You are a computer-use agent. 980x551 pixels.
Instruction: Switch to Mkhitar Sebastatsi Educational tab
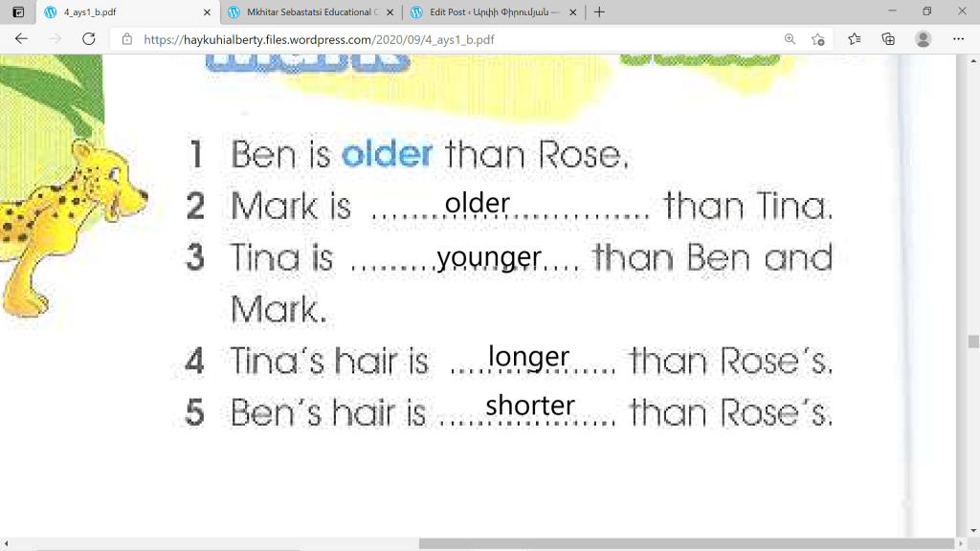click(x=306, y=12)
